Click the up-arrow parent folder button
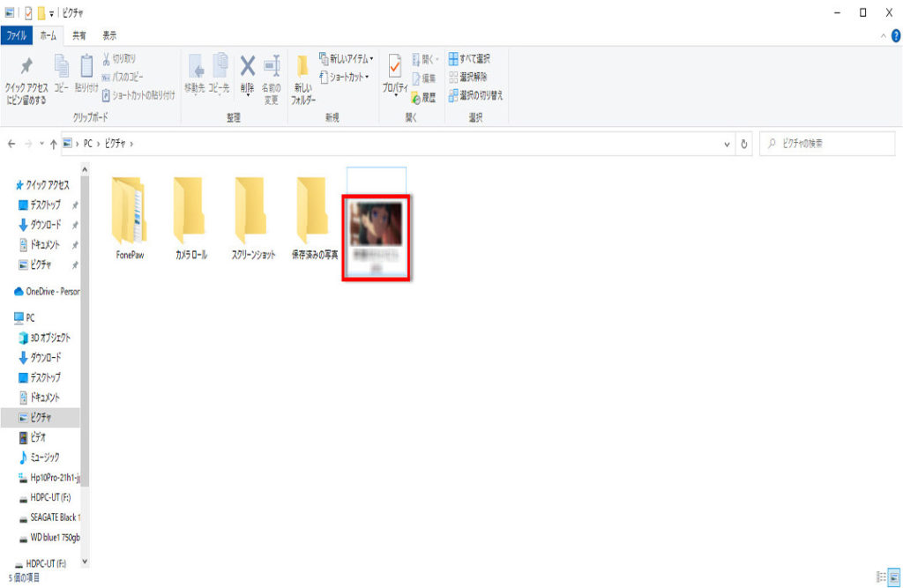 pos(53,143)
